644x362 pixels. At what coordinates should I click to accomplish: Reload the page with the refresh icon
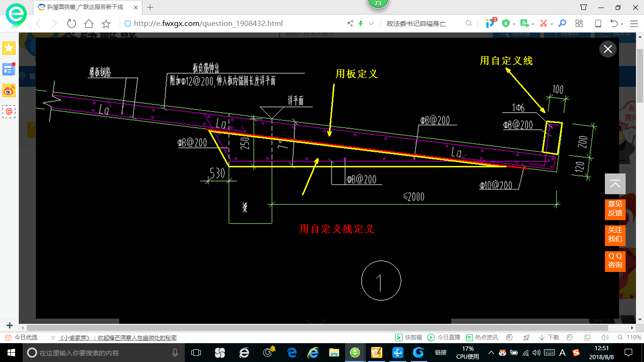click(x=72, y=24)
